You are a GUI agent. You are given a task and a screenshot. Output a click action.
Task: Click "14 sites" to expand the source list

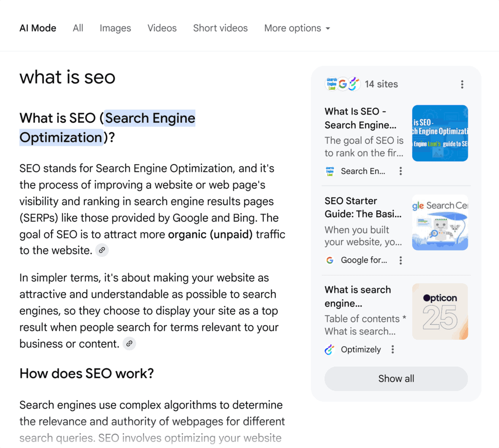[382, 84]
